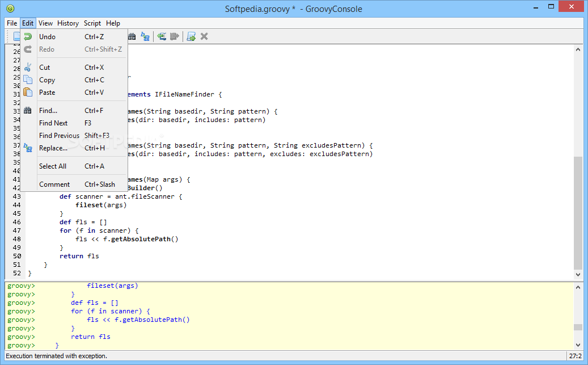
Task: Open the Script menu
Action: (x=92, y=23)
